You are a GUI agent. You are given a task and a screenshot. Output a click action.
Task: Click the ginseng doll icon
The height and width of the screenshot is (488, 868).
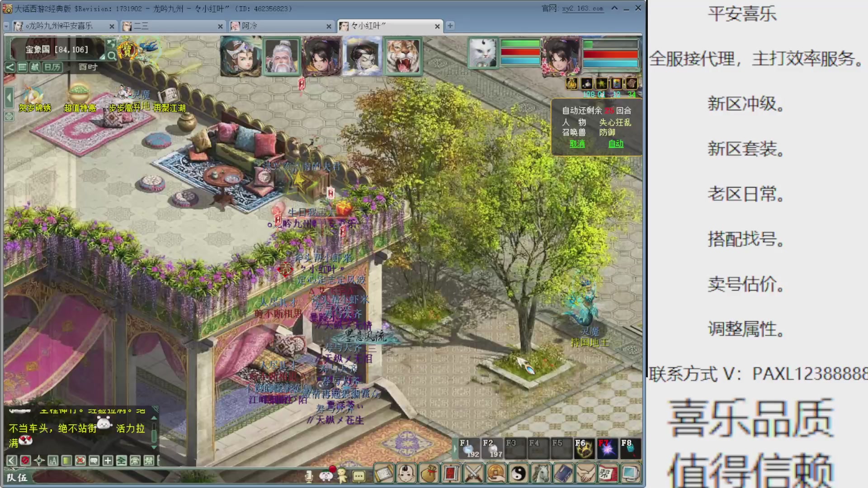pyautogui.click(x=342, y=475)
